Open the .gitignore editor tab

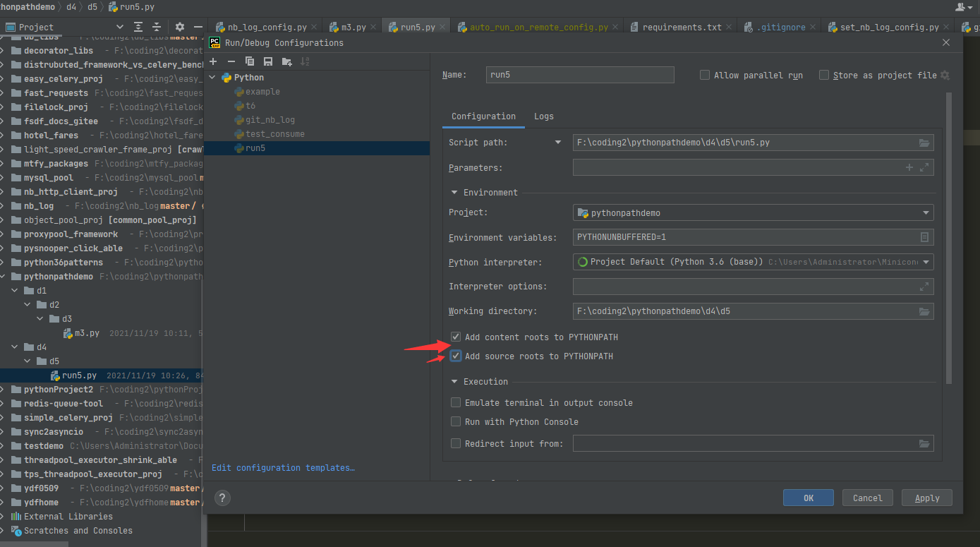click(781, 28)
